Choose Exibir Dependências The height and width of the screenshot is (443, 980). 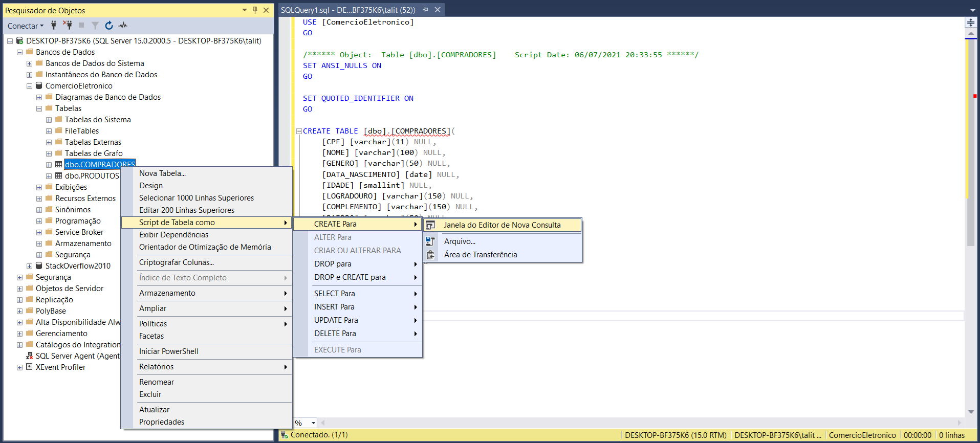(206, 235)
